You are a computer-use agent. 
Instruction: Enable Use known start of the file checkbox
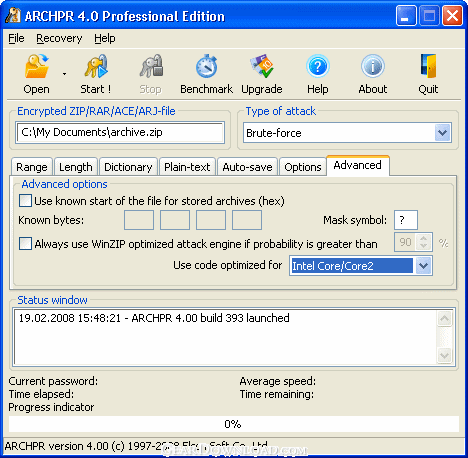pyautogui.click(x=25, y=201)
